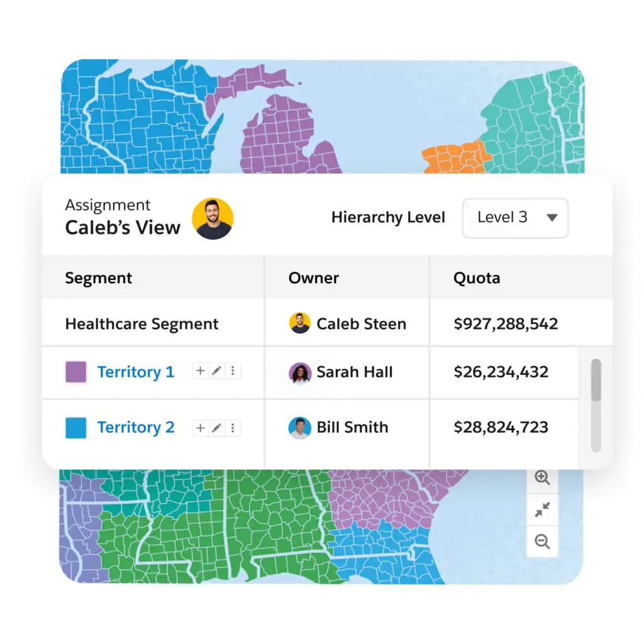Viewport: 644px width, 644px height.
Task: Click the Owner column header
Action: pos(314,278)
